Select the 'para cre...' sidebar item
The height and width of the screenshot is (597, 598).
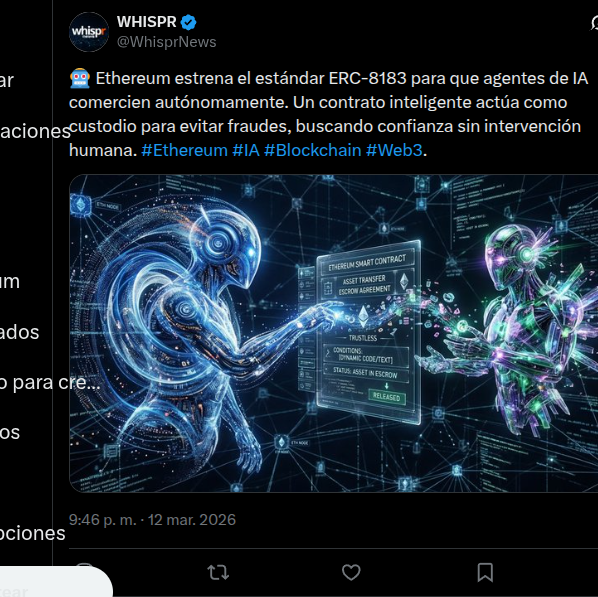50,382
